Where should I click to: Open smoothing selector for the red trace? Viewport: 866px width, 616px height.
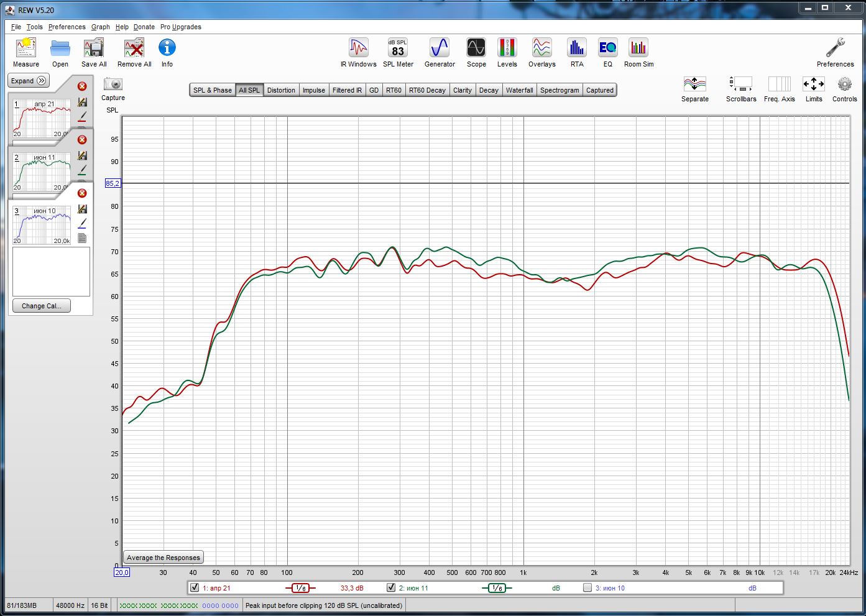click(x=300, y=588)
